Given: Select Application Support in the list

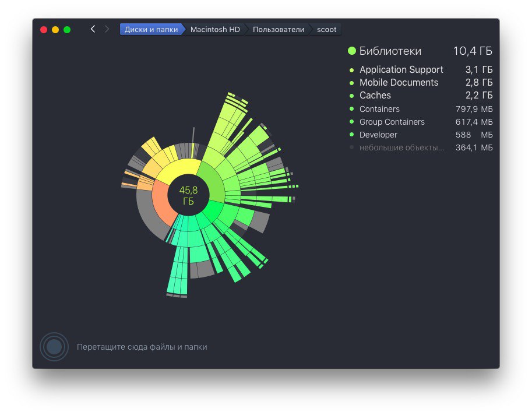Looking at the screenshot, I should 420,69.
